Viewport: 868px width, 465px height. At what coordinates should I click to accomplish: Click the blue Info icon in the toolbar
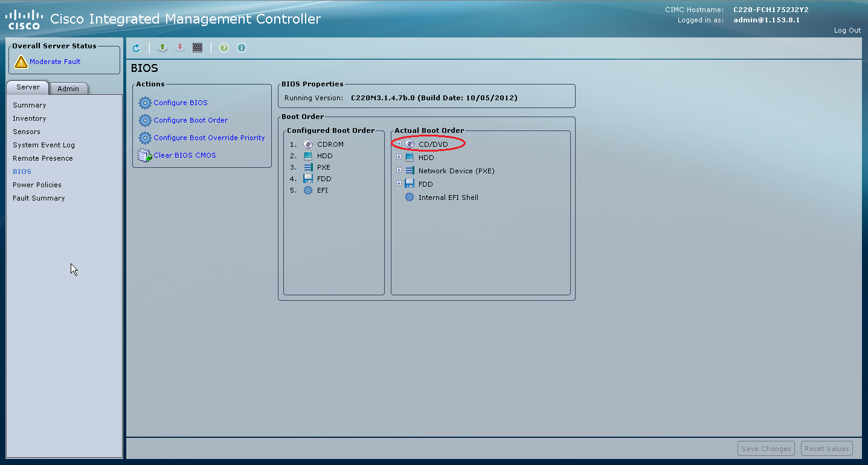(x=242, y=48)
